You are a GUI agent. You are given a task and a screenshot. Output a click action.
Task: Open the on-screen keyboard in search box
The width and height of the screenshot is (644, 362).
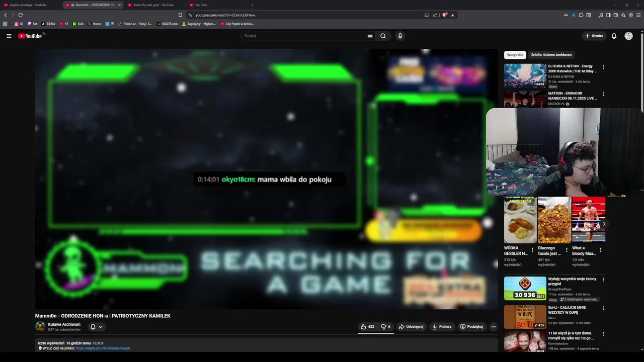(370, 36)
